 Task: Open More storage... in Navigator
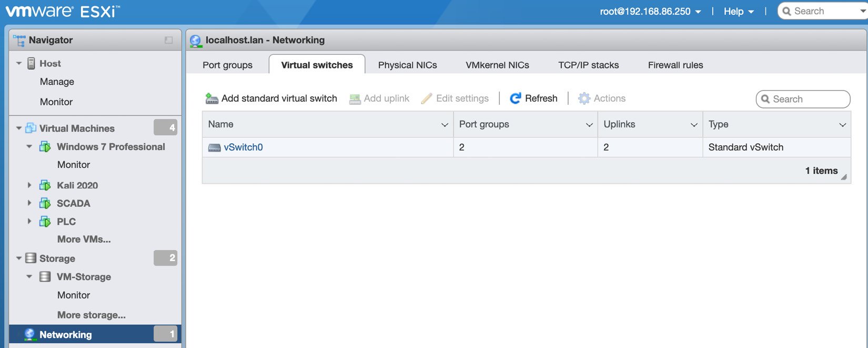point(92,315)
